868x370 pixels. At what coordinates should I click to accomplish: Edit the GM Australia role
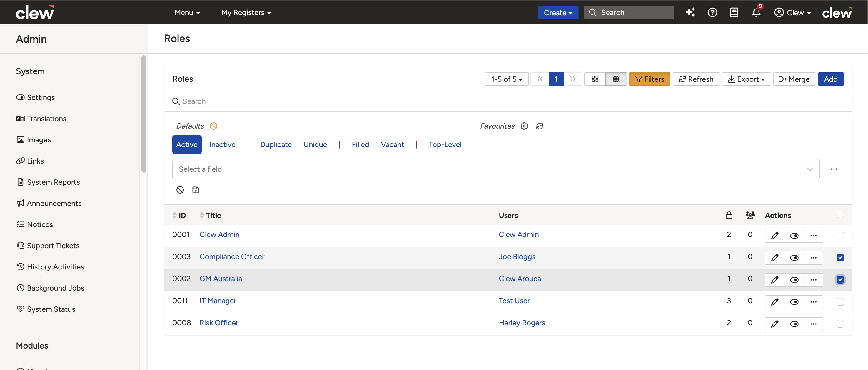(774, 280)
